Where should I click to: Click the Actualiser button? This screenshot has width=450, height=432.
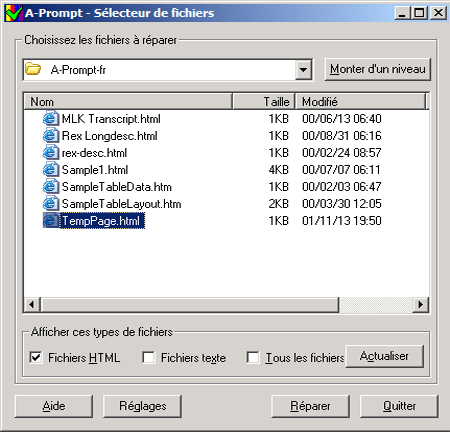[385, 356]
